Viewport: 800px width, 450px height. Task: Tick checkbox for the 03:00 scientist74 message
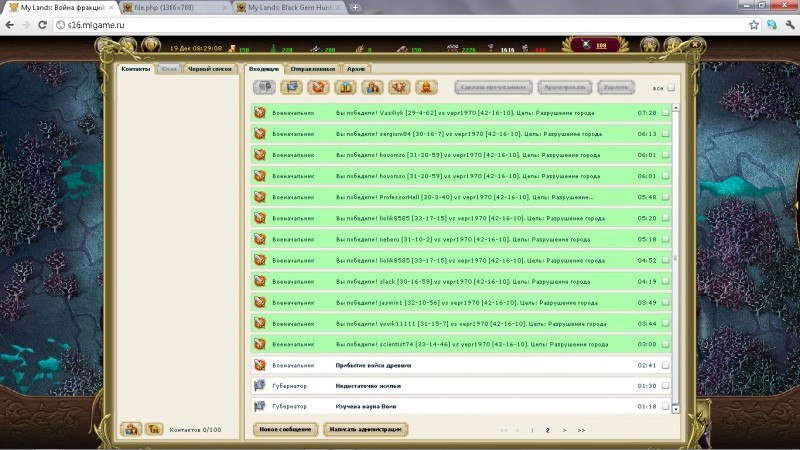tap(665, 344)
